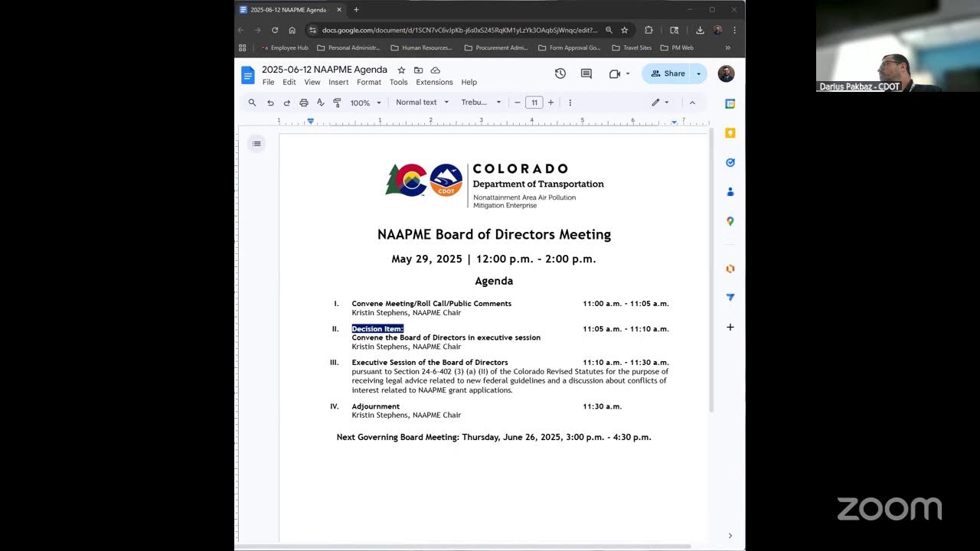The width and height of the screenshot is (980, 551).
Task: Show the document outline panel
Action: pos(256,144)
